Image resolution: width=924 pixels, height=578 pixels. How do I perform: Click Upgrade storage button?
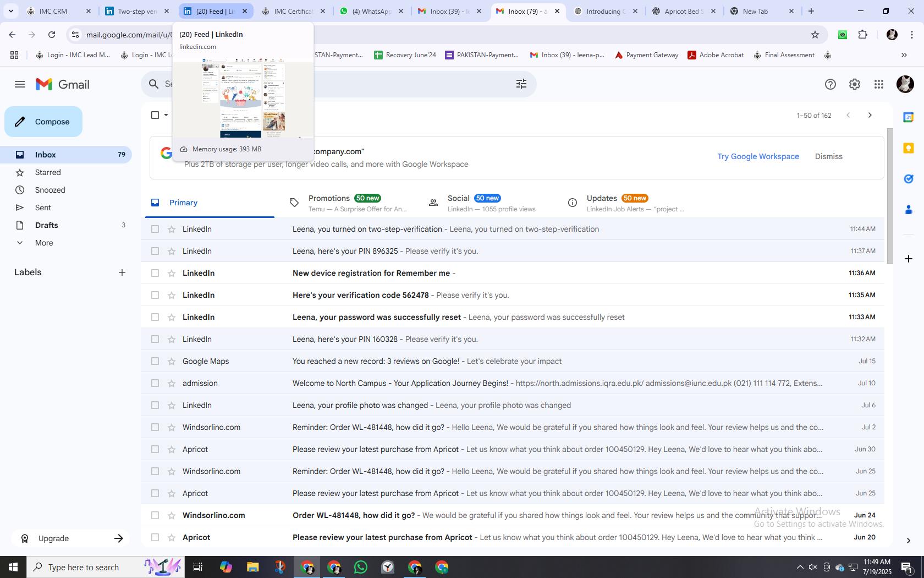pyautogui.click(x=71, y=538)
